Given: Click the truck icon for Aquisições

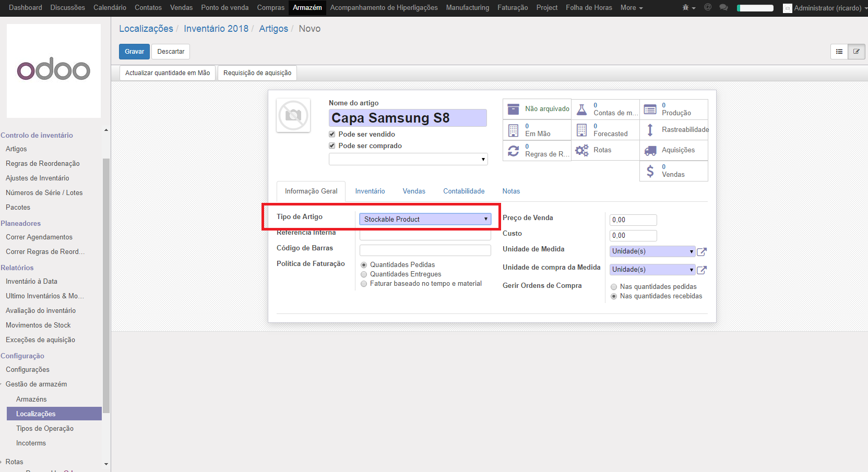Looking at the screenshot, I should (650, 150).
